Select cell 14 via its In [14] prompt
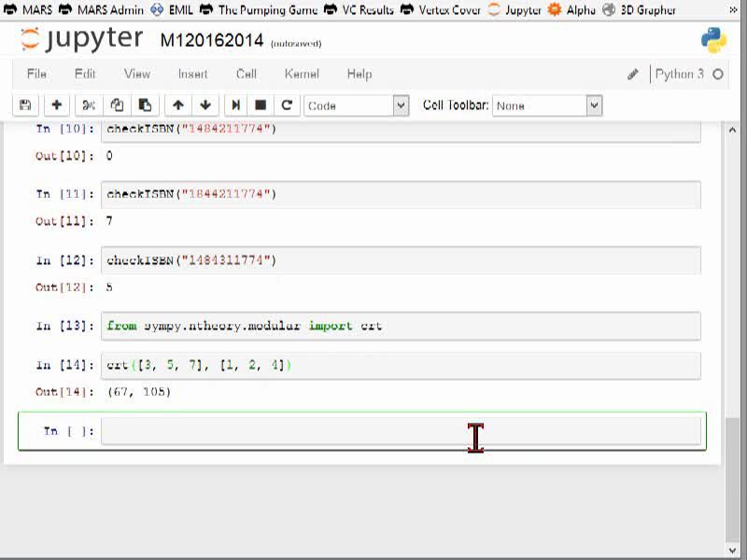This screenshot has width=747, height=560. (64, 365)
